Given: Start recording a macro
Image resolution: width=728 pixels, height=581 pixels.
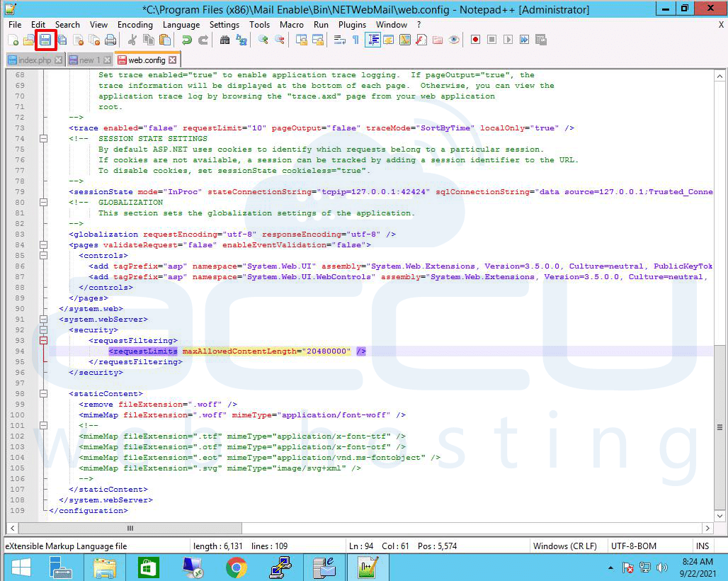Looking at the screenshot, I should 475,40.
